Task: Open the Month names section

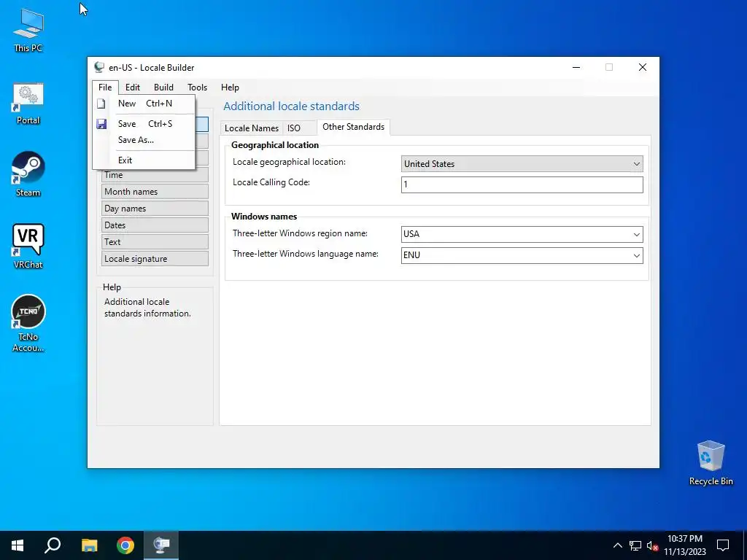Action: [x=155, y=192]
